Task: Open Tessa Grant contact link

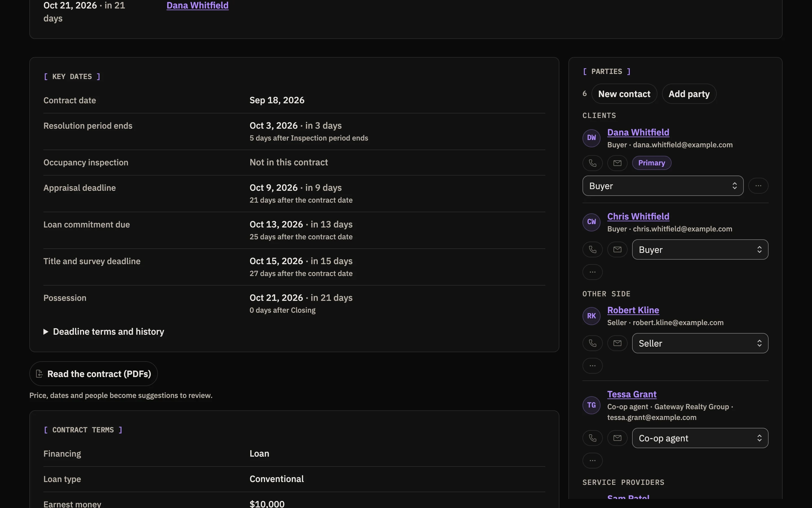Action: click(632, 394)
